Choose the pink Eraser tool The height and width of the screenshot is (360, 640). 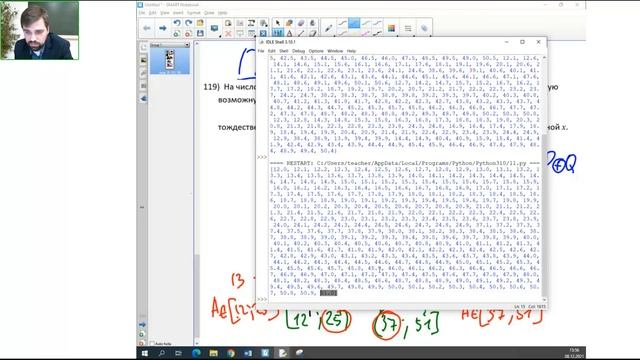301,23
